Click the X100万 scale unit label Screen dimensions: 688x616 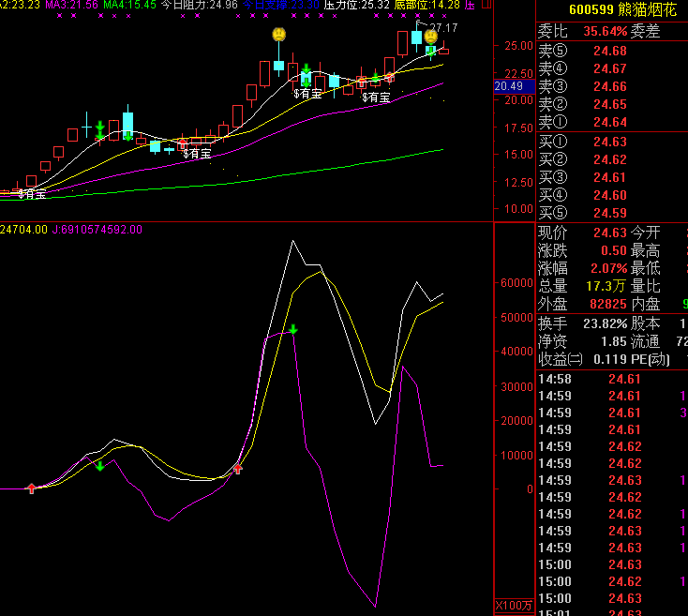pos(514,606)
